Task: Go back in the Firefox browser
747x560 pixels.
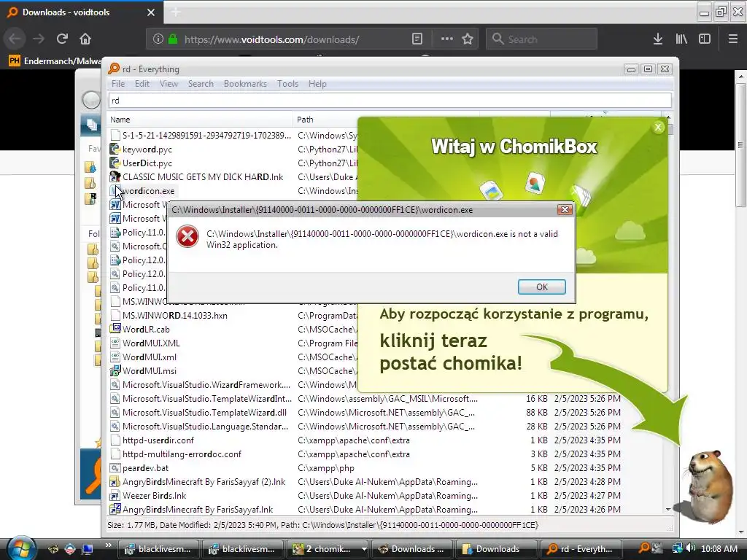Action: 15,39
